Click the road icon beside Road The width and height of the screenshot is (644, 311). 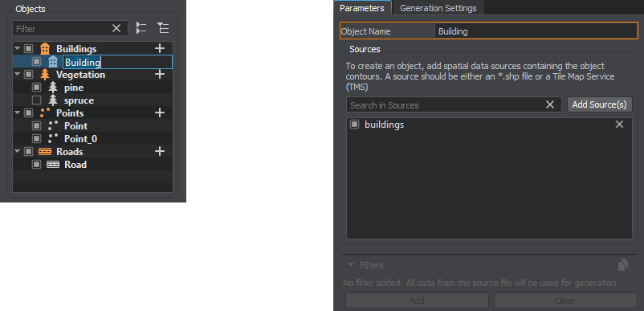pyautogui.click(x=53, y=164)
